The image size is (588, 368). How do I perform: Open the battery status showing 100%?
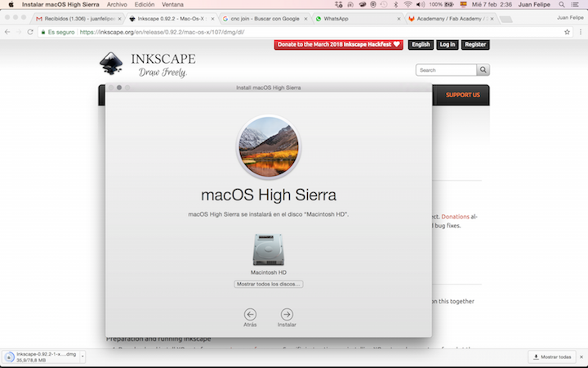(441, 5)
